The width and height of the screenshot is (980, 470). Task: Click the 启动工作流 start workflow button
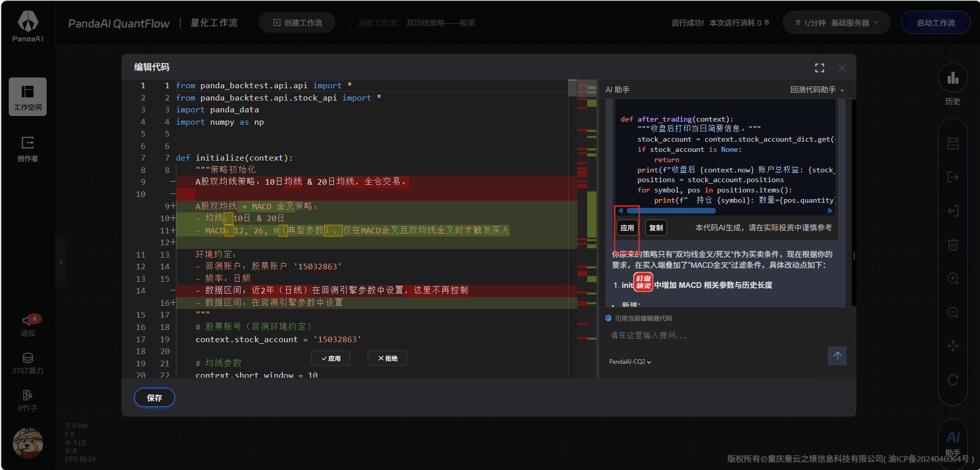[935, 23]
